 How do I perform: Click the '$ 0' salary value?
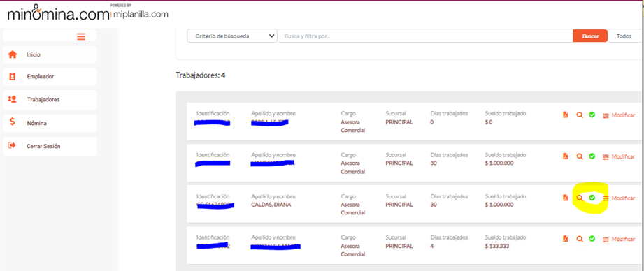pyautogui.click(x=488, y=122)
